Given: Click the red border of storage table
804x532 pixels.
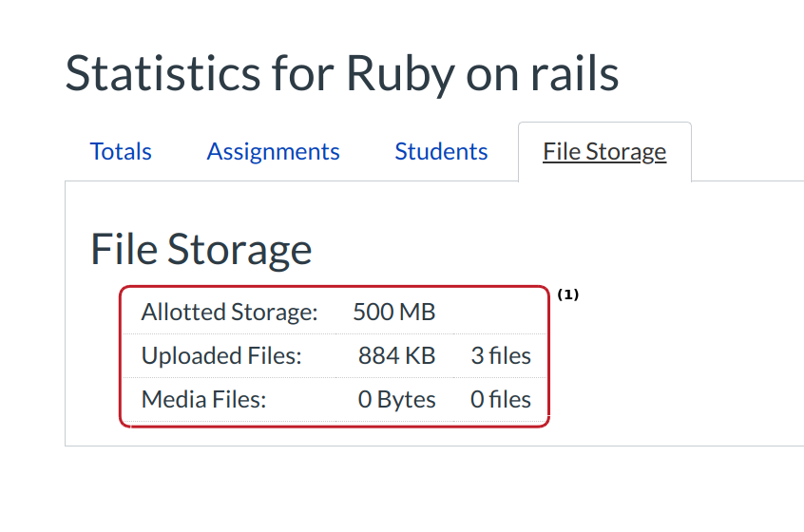Looking at the screenshot, I should coord(121,356).
